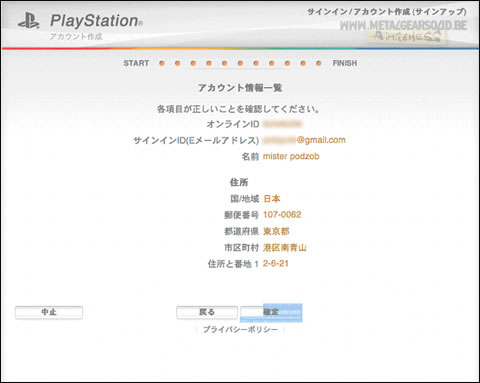Click the 市区町村 label
Image resolution: width=480 pixels, height=383 pixels.
tap(241, 247)
